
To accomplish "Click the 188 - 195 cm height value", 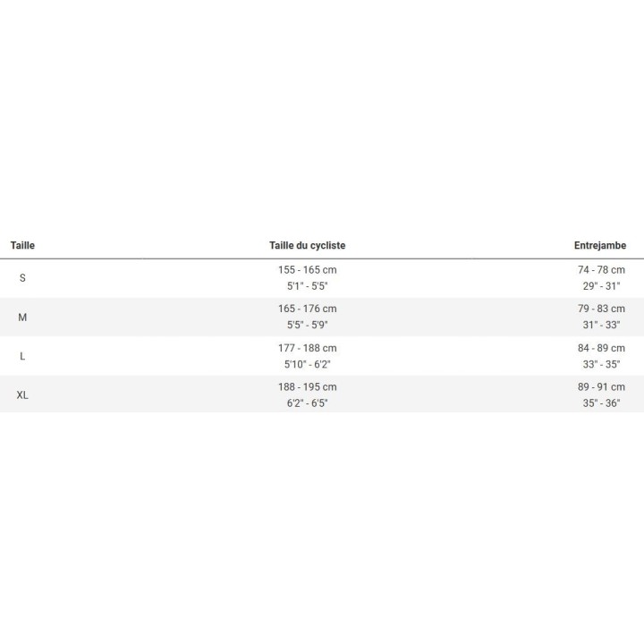I will 307,387.
